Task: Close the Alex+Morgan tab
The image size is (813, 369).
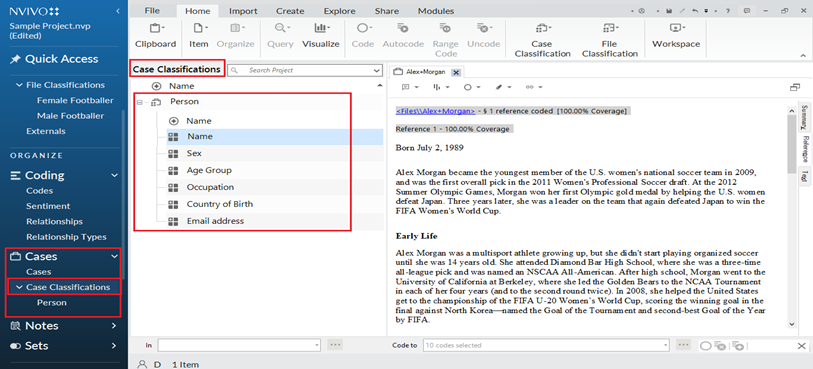Action: click(456, 72)
